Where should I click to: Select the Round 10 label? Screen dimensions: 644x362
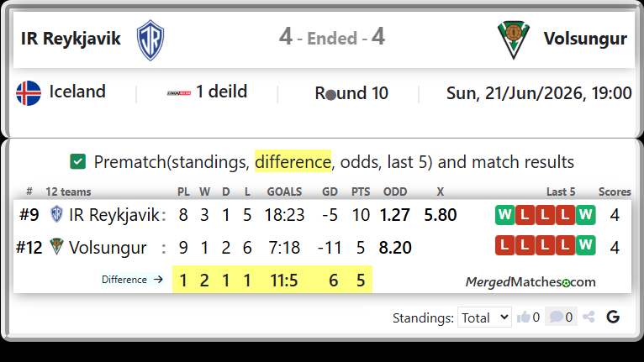pos(351,93)
